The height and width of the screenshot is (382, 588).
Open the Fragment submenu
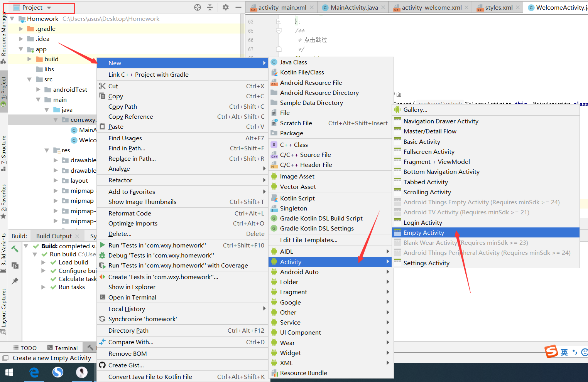tap(331, 292)
